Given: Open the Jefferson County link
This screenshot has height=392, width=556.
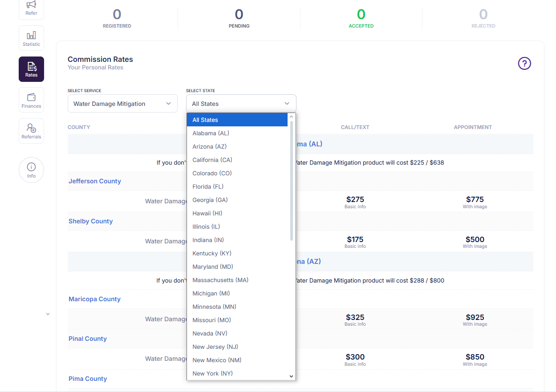Looking at the screenshot, I should 95,181.
